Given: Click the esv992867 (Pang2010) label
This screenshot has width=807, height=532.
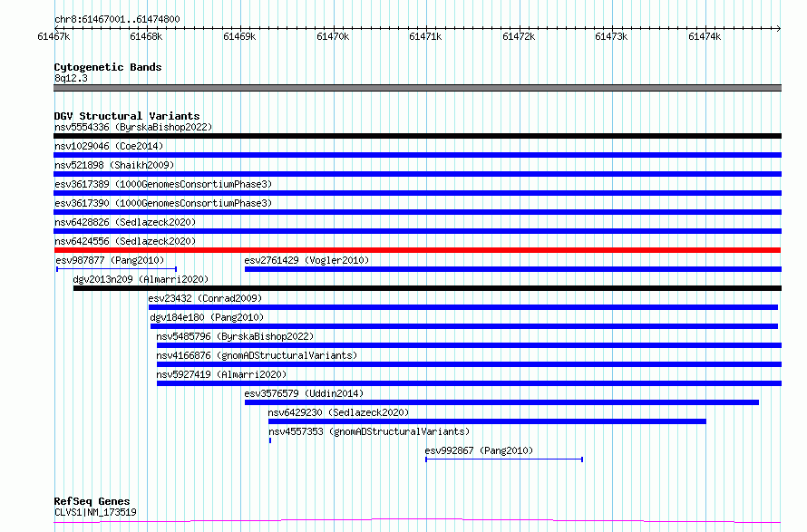Looking at the screenshot, I should pos(479,450).
